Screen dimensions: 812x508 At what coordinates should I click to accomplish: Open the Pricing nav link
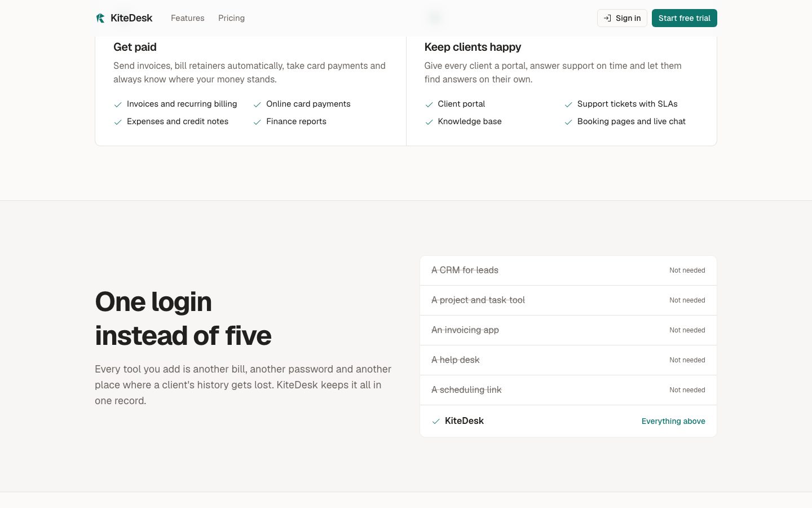pos(231,18)
